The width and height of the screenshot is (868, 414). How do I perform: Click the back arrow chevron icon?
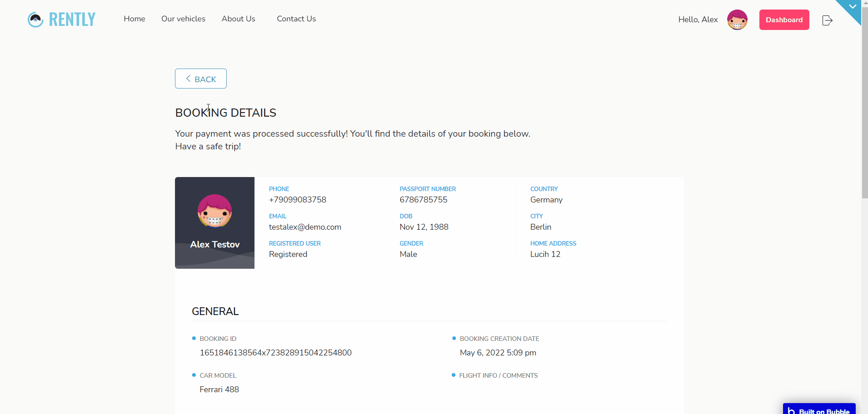188,79
